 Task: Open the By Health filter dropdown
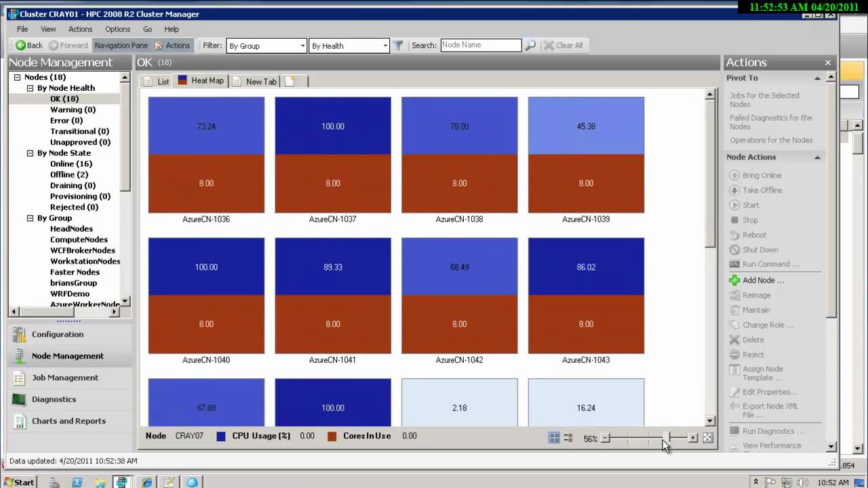pyautogui.click(x=349, y=45)
